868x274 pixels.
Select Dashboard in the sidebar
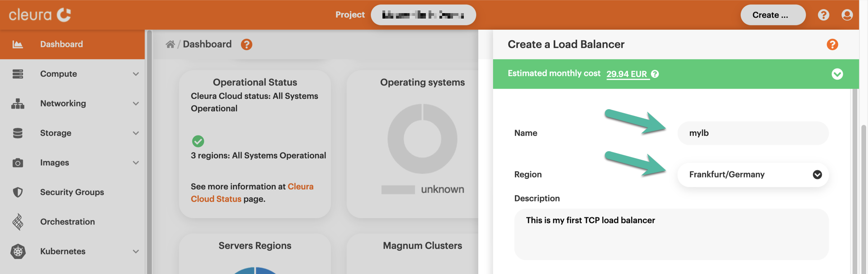pos(61,44)
